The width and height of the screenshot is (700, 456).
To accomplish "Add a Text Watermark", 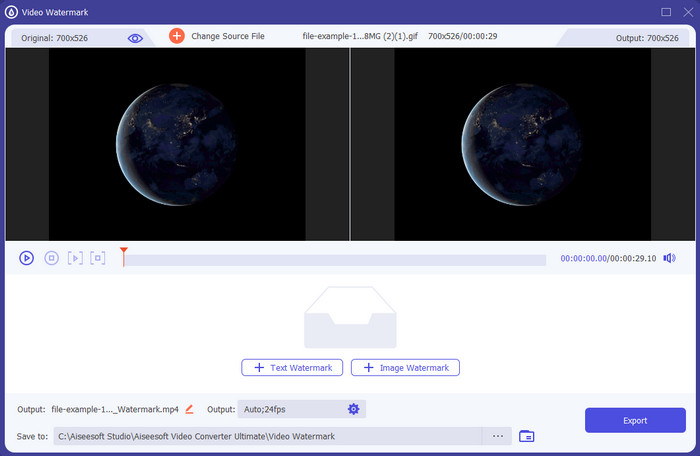I will coord(293,368).
